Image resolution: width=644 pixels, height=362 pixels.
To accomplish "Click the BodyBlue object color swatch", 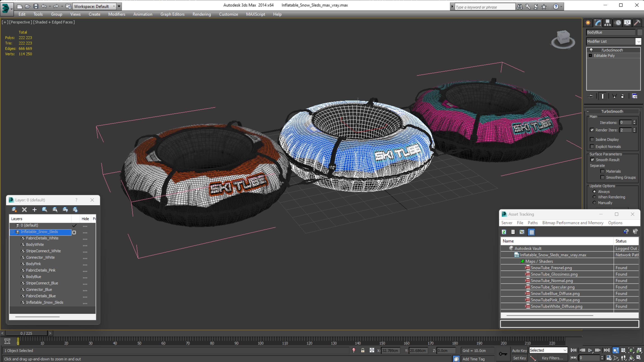I will pyautogui.click(x=639, y=32).
